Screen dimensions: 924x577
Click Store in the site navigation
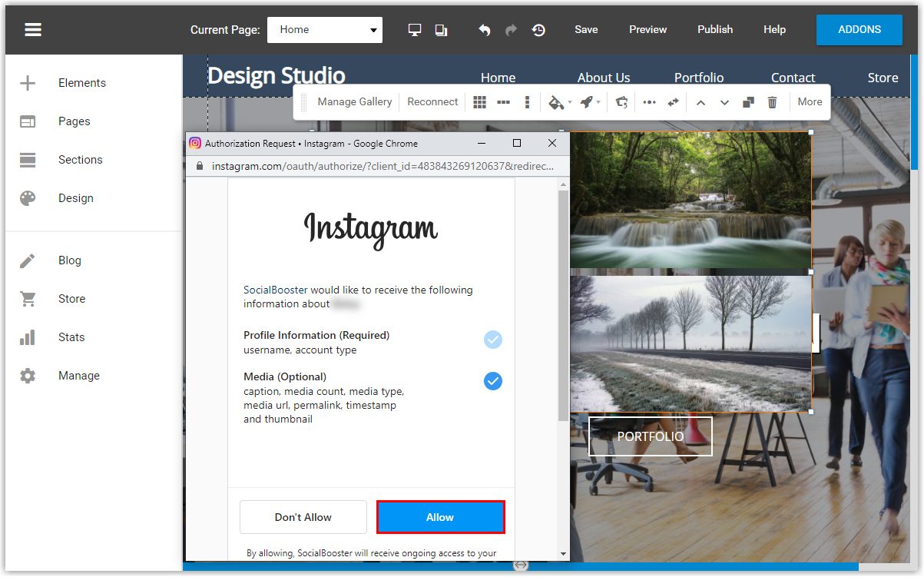[x=883, y=78]
